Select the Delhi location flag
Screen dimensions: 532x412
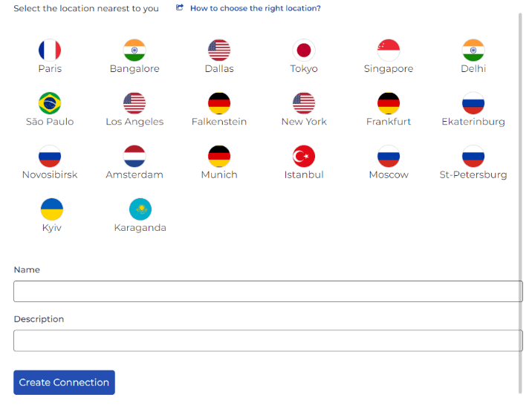473,50
